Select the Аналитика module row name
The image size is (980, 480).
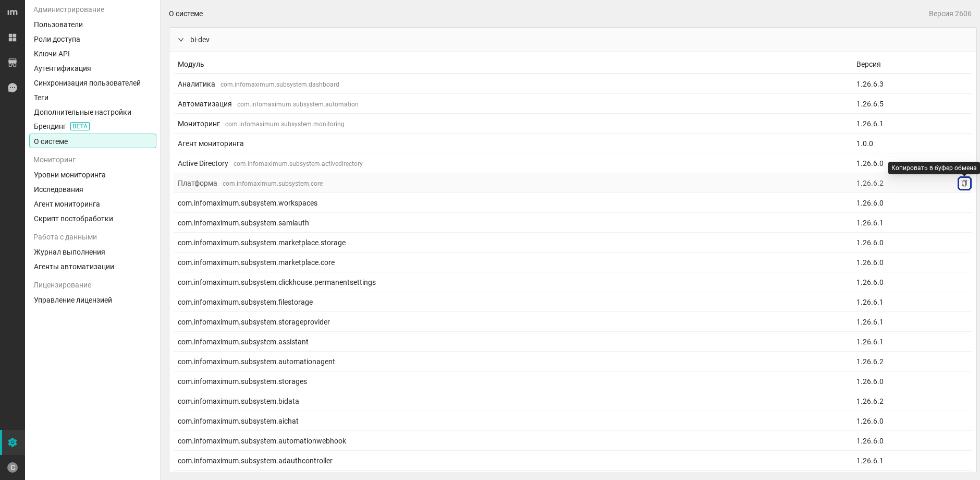tap(197, 84)
